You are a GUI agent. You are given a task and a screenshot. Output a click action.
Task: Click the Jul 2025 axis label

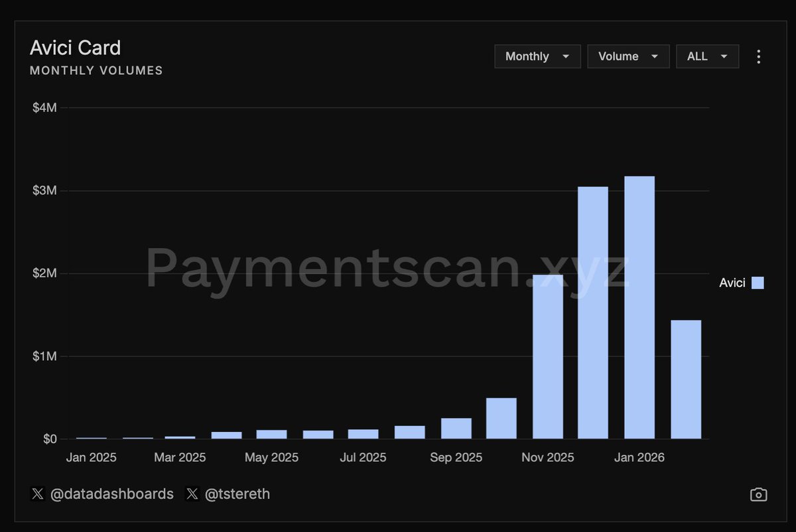[364, 458]
